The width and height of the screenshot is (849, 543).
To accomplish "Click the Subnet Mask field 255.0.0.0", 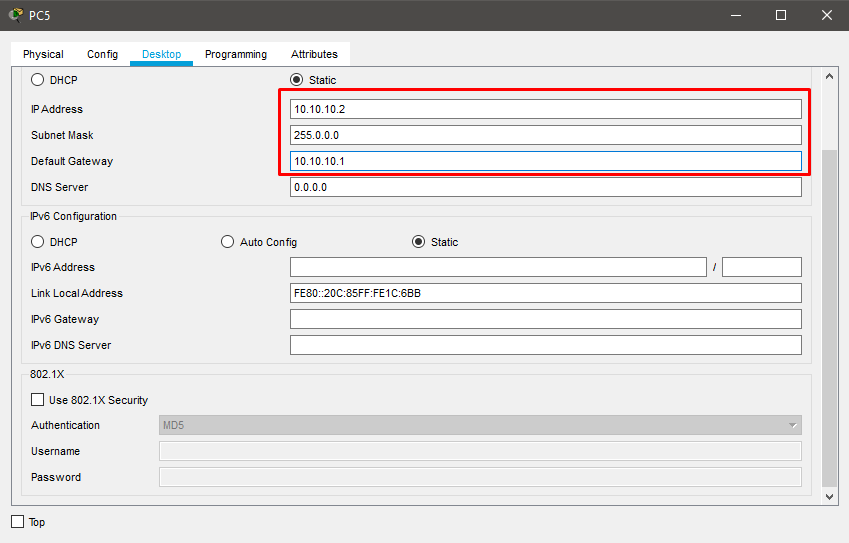I will pos(545,135).
